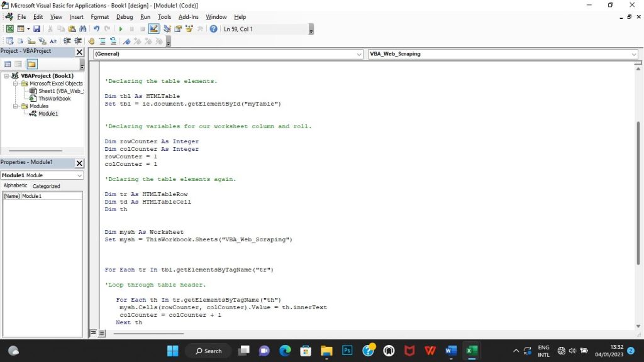Close the Properties - Module1 pane
The image size is (644, 362).
point(80,163)
